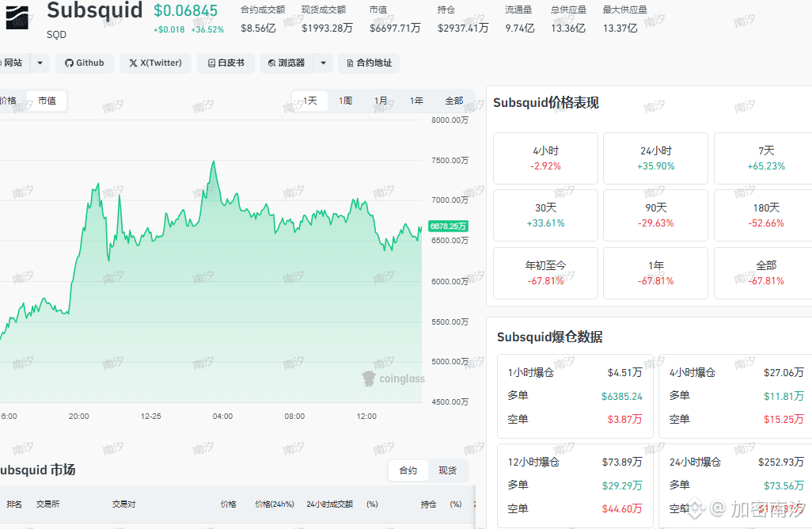Switch market table to 现货 tab

pos(447,470)
